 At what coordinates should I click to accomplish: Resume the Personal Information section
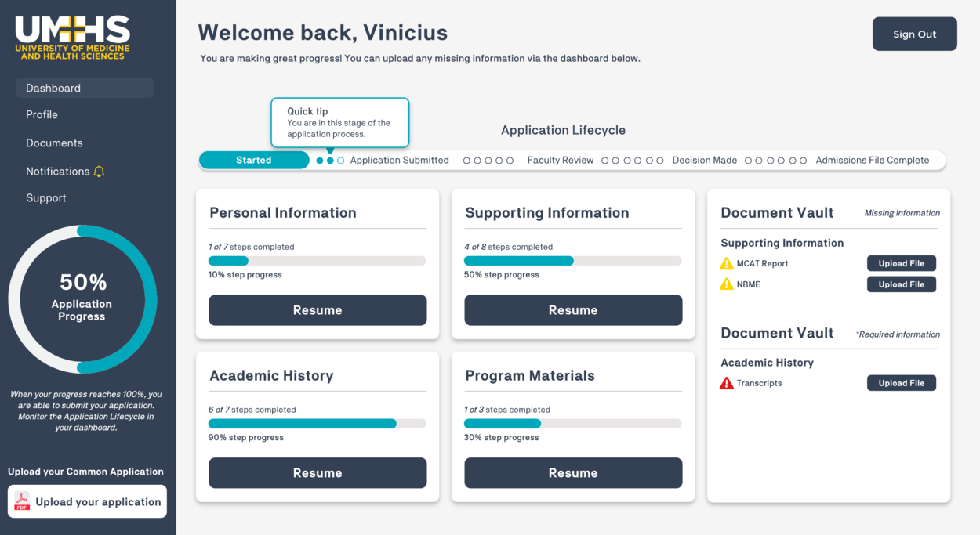pyautogui.click(x=318, y=310)
